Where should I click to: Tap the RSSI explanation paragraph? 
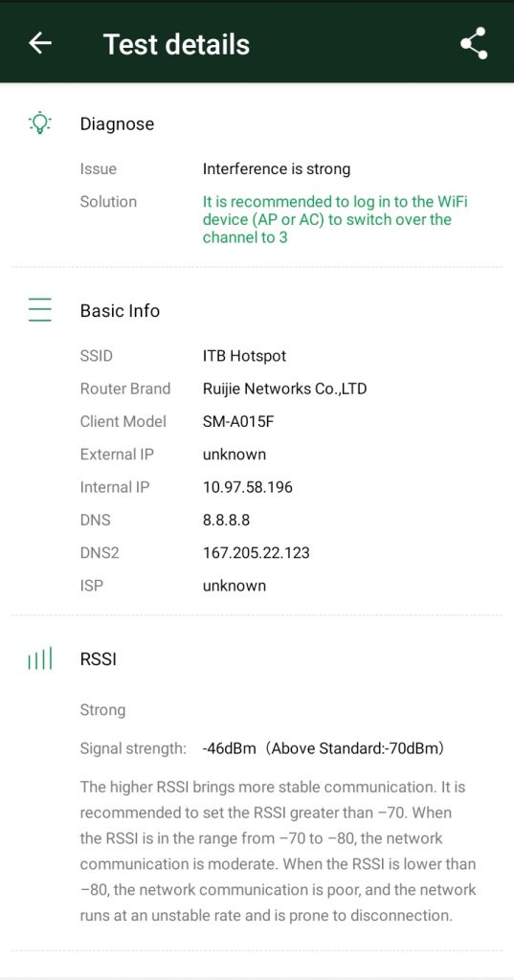[x=279, y=851]
